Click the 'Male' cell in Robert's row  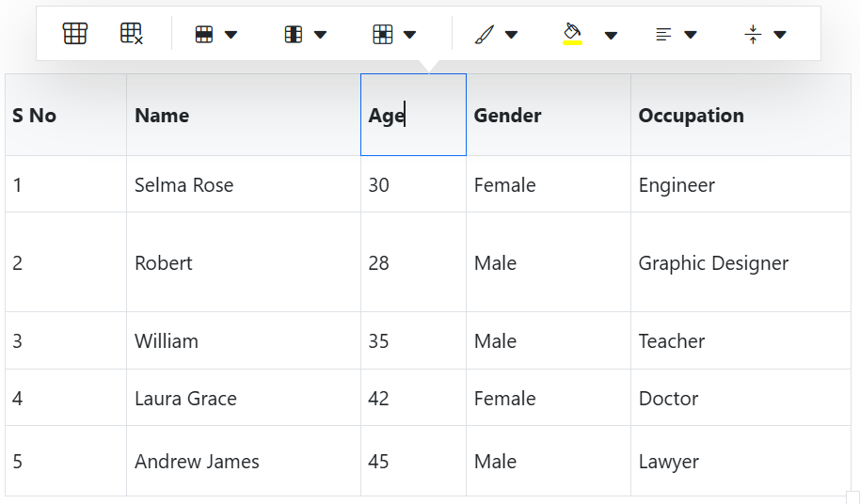click(549, 262)
